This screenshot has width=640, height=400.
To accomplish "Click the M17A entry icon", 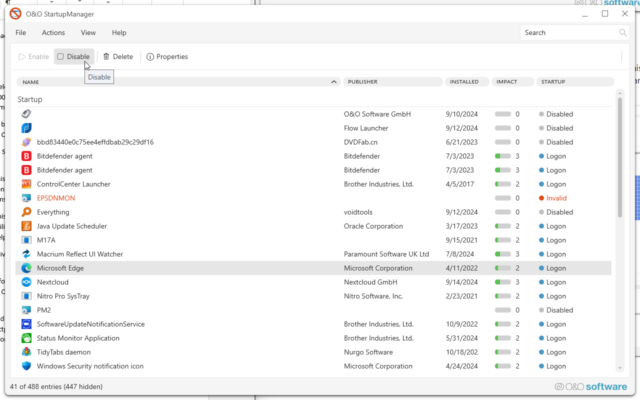I will 27,240.
